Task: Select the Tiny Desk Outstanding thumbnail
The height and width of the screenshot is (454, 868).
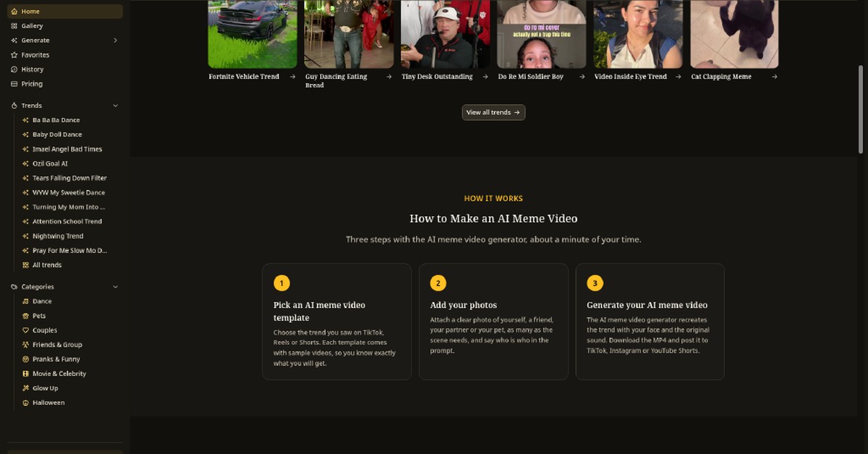Action: pos(446,34)
